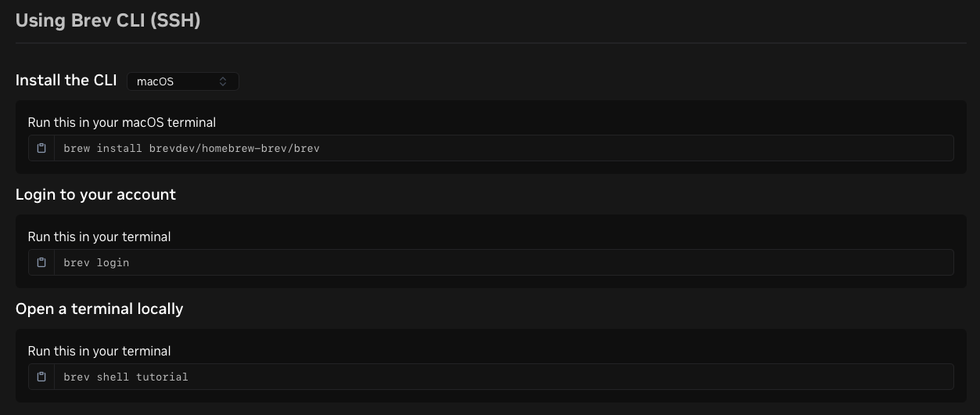Copy the brev shell tutorial command
980x415 pixels.
41,377
